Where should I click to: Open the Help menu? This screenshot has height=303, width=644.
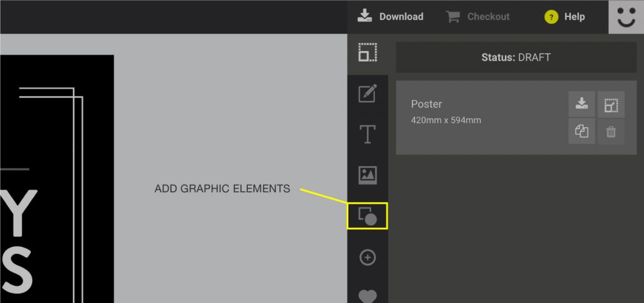(x=565, y=17)
